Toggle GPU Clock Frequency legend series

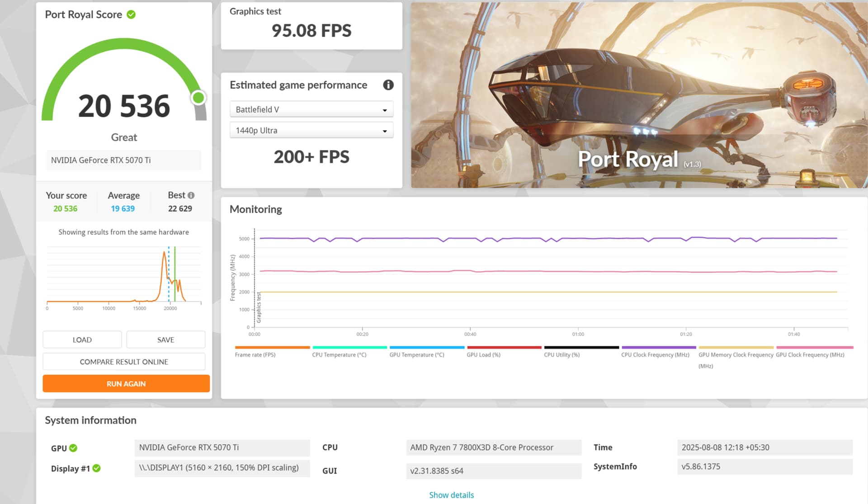point(810,355)
